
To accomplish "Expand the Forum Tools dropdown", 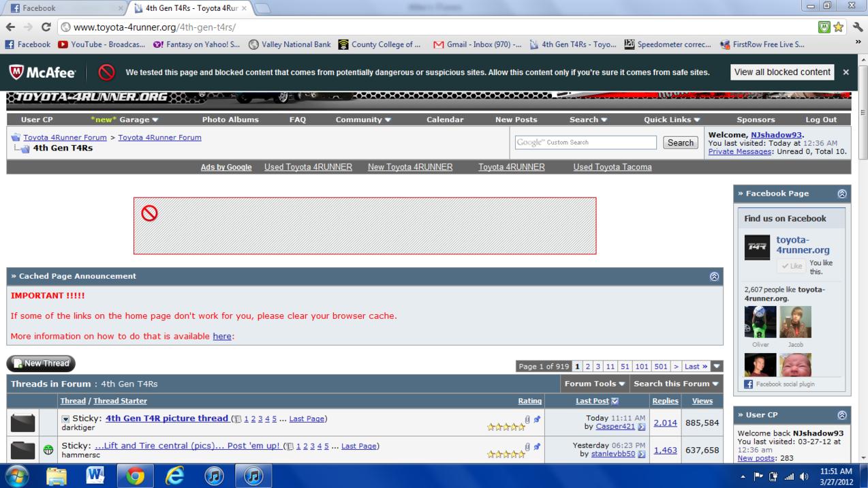I will pos(595,384).
